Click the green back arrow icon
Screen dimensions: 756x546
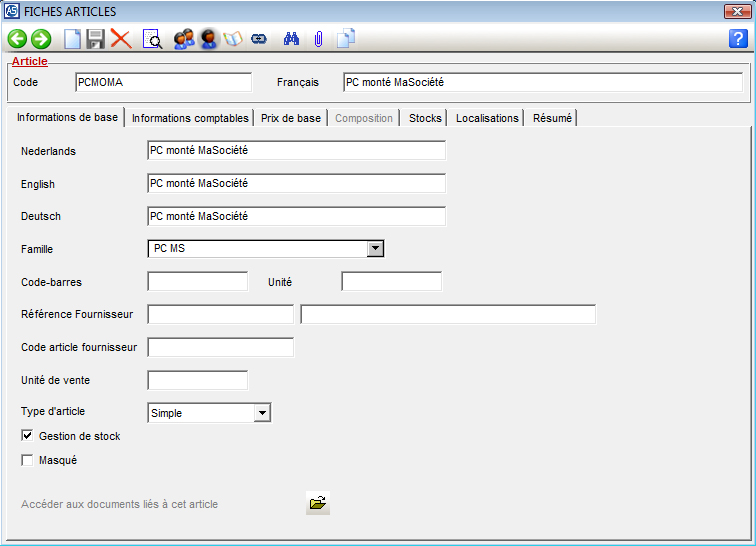17,39
